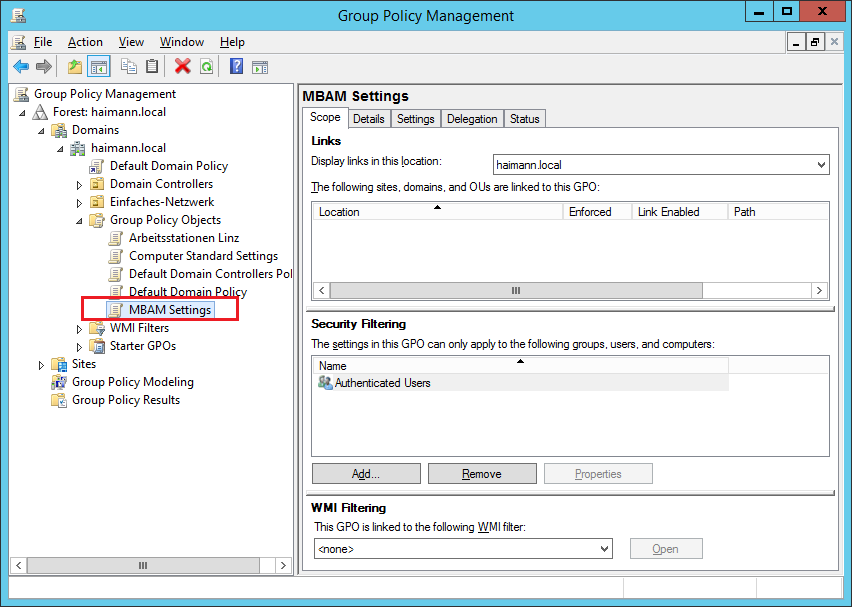
Task: Collapse the Domains node arrow
Action: coord(41,131)
